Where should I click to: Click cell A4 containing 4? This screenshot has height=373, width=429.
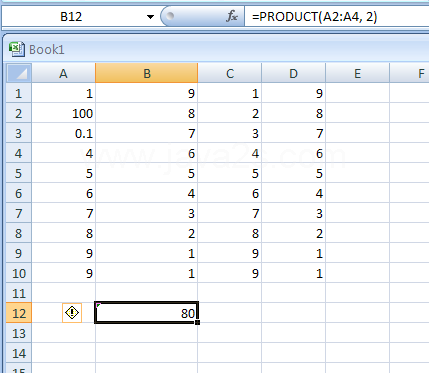coord(63,153)
